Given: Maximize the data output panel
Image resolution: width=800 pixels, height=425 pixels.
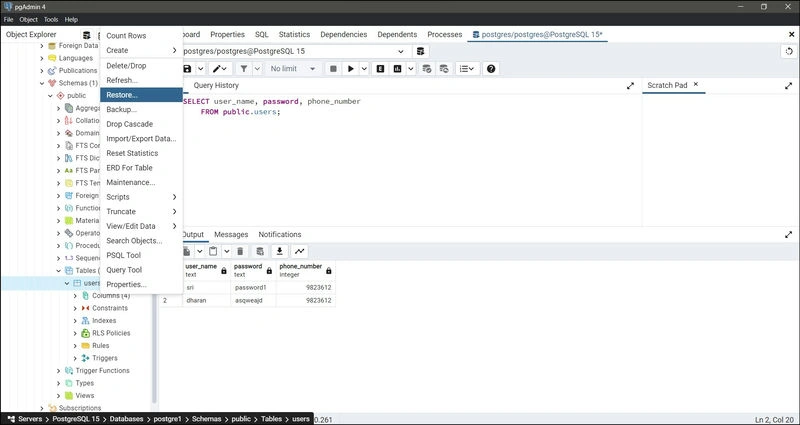Looking at the screenshot, I should (788, 235).
